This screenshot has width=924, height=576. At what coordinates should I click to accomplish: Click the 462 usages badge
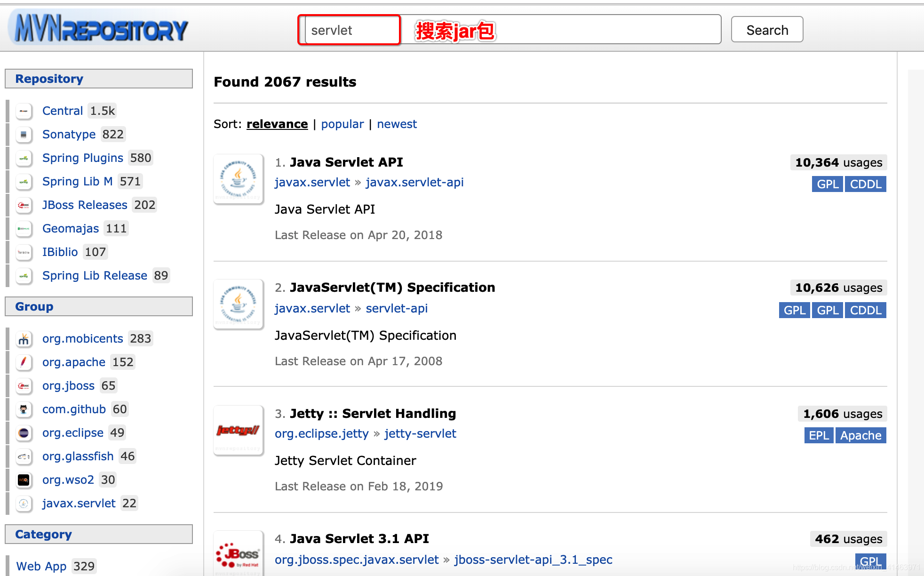849,539
